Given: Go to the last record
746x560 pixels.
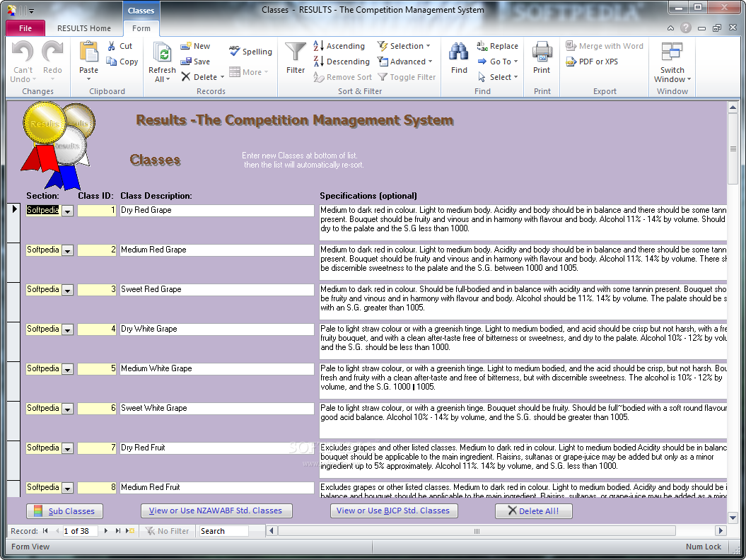Looking at the screenshot, I should click(117, 531).
